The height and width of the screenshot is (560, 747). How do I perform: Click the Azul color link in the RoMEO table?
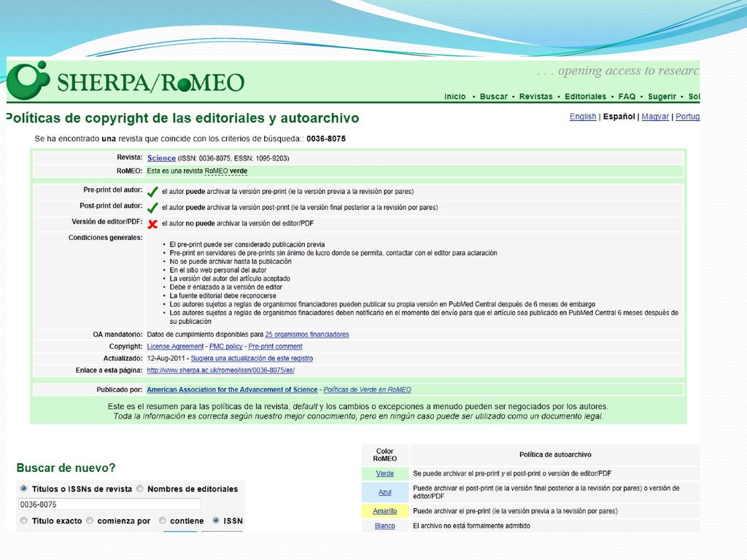385,492
